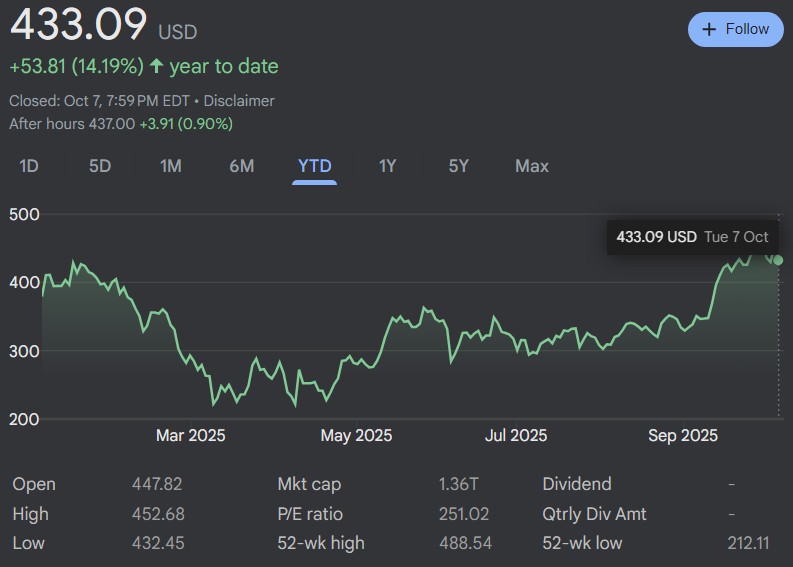Show the 5Y chart range
Screen dimensions: 793x567
point(458,166)
